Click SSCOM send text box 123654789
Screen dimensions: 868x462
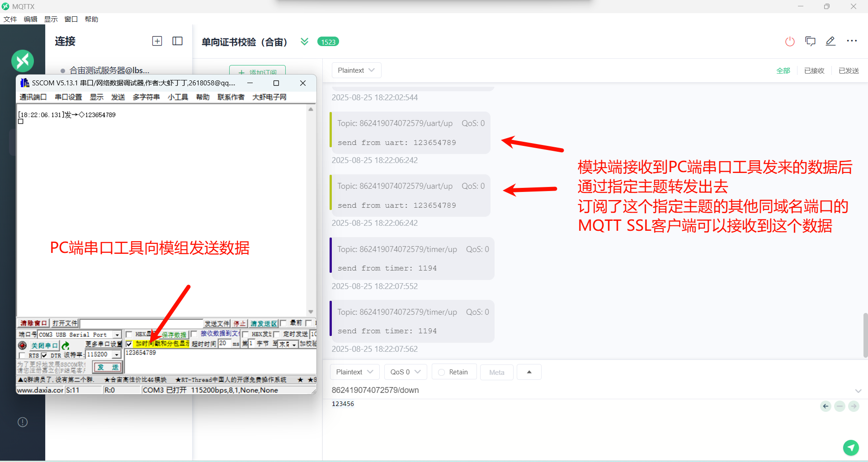pos(220,361)
